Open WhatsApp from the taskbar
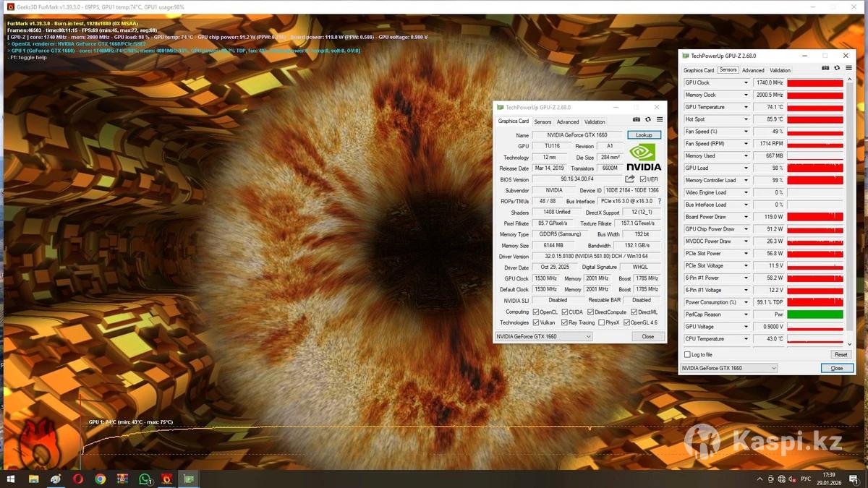The height and width of the screenshot is (488, 868). [x=145, y=479]
